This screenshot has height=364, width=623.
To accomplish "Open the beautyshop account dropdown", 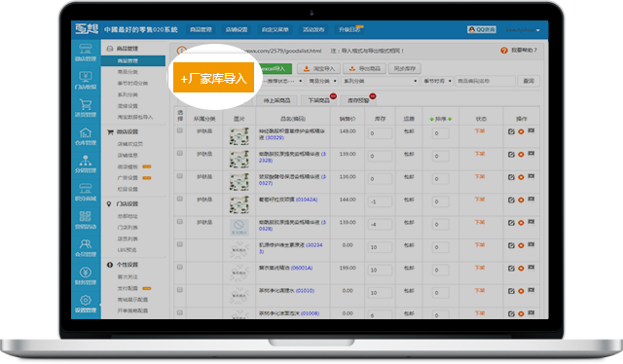I will 523,30.
